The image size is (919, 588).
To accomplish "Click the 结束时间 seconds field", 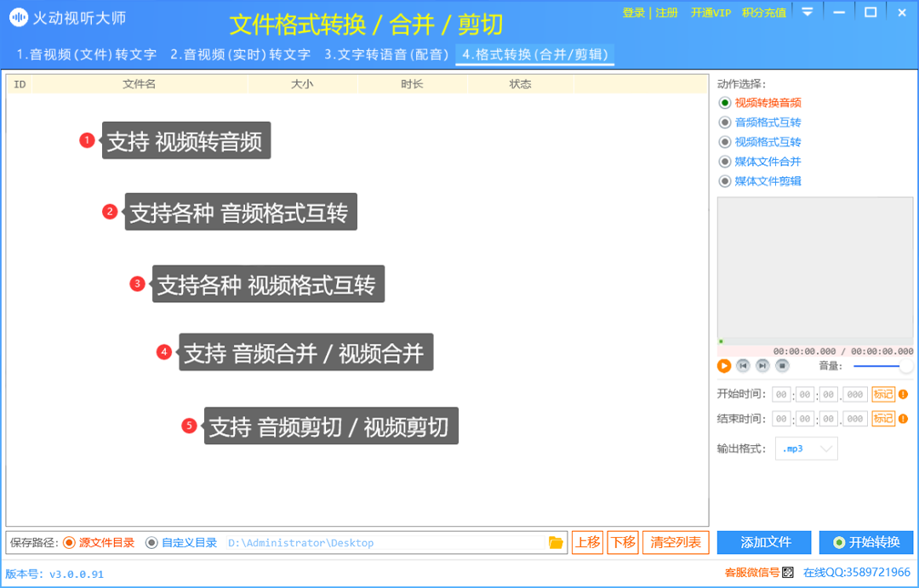I will [x=828, y=419].
